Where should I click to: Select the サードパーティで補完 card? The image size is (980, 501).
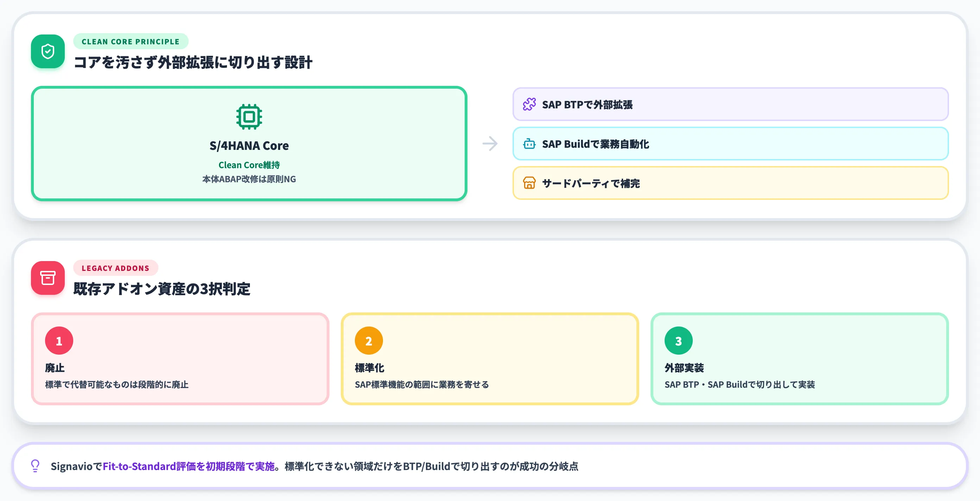[730, 183]
